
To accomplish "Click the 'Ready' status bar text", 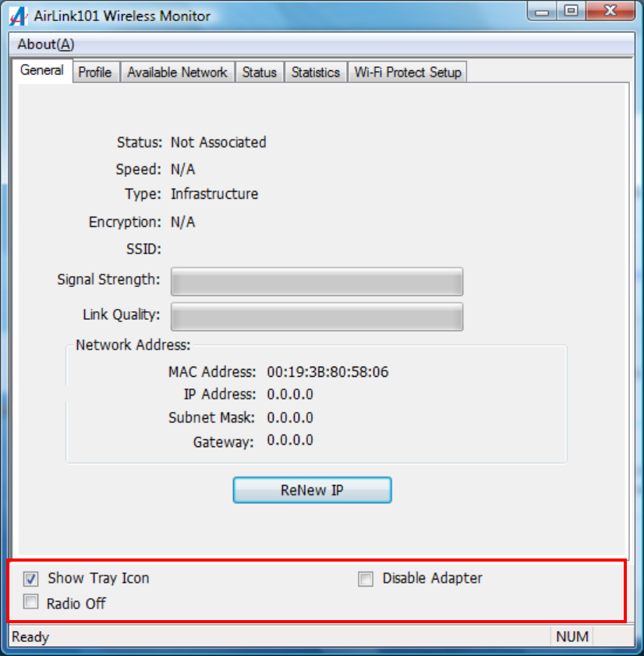I will click(30, 637).
